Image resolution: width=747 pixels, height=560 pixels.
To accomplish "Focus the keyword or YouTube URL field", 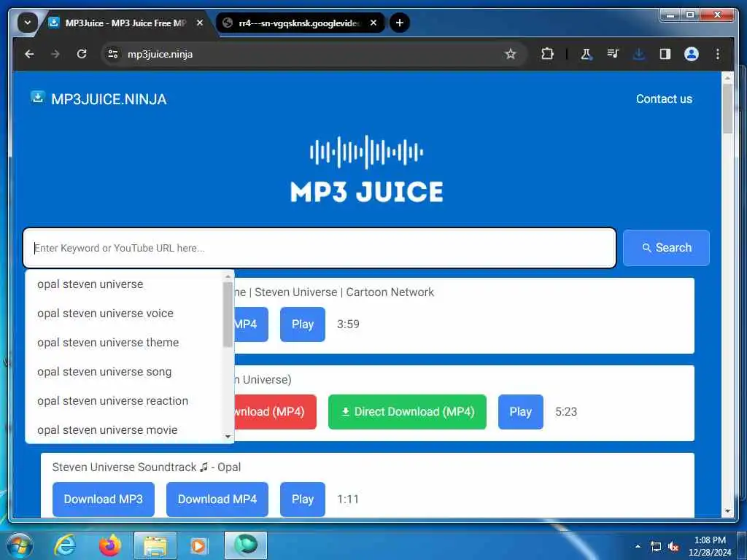I will pos(320,248).
